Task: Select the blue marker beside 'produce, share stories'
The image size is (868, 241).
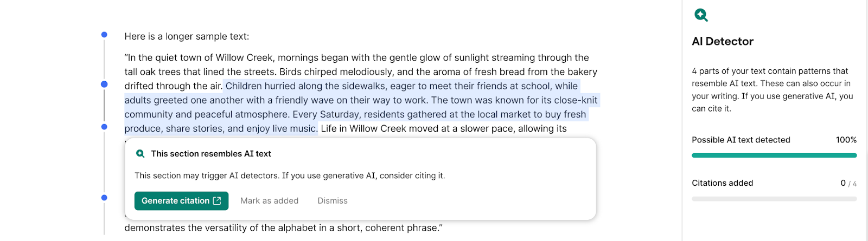Action: click(104, 127)
